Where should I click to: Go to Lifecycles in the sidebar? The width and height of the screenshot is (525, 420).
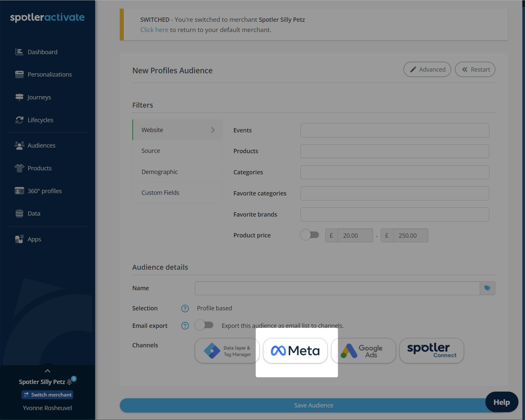pos(40,120)
